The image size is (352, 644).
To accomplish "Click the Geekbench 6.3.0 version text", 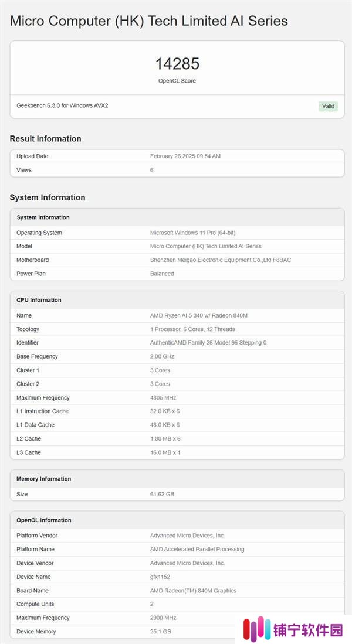I will coord(63,105).
